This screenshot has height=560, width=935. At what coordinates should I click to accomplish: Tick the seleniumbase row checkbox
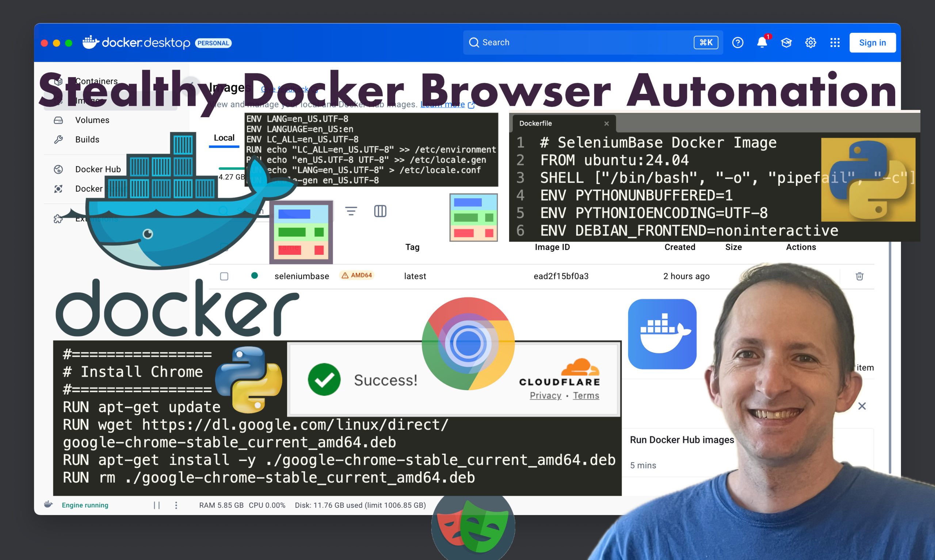(x=224, y=277)
